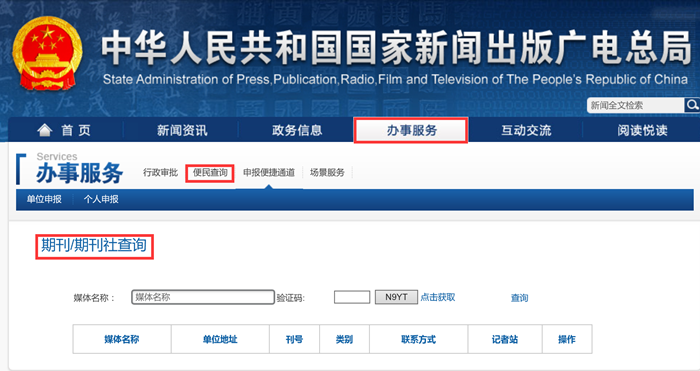Viewport: 700px width, 371px height.
Task: Open the 阅读悦读 navigation tab
Action: point(642,130)
